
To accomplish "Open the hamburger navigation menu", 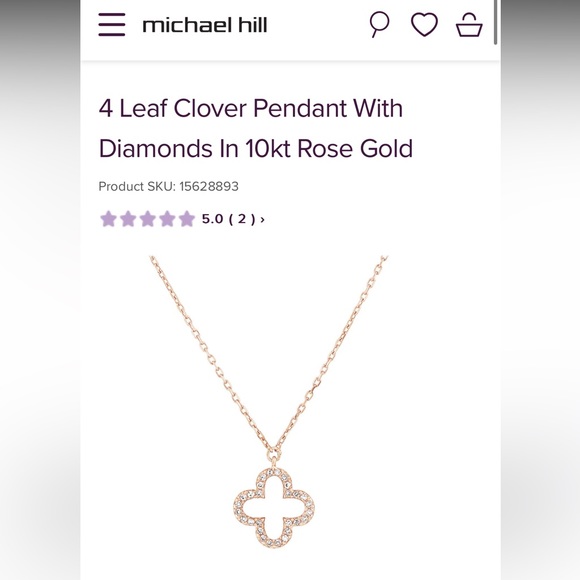I will (x=112, y=24).
